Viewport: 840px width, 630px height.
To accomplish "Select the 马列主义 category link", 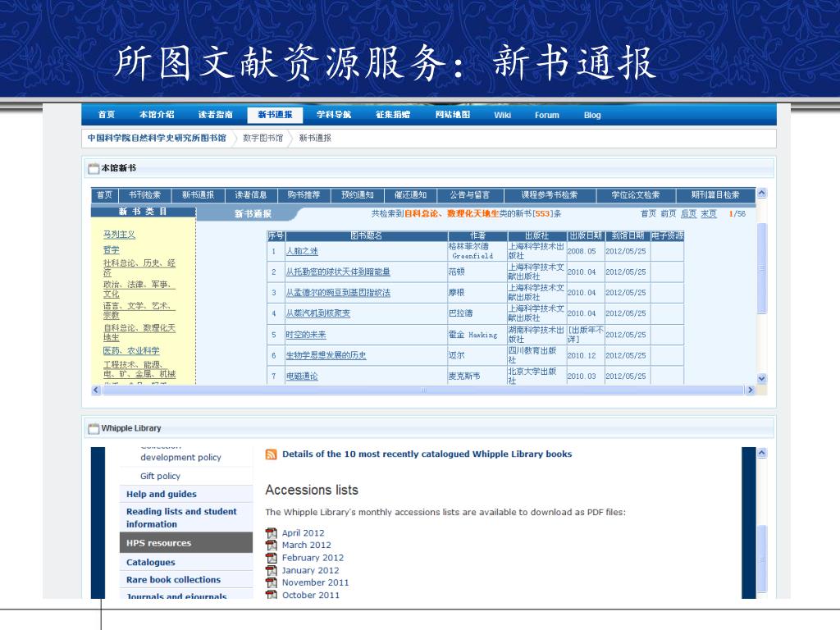I will (119, 235).
